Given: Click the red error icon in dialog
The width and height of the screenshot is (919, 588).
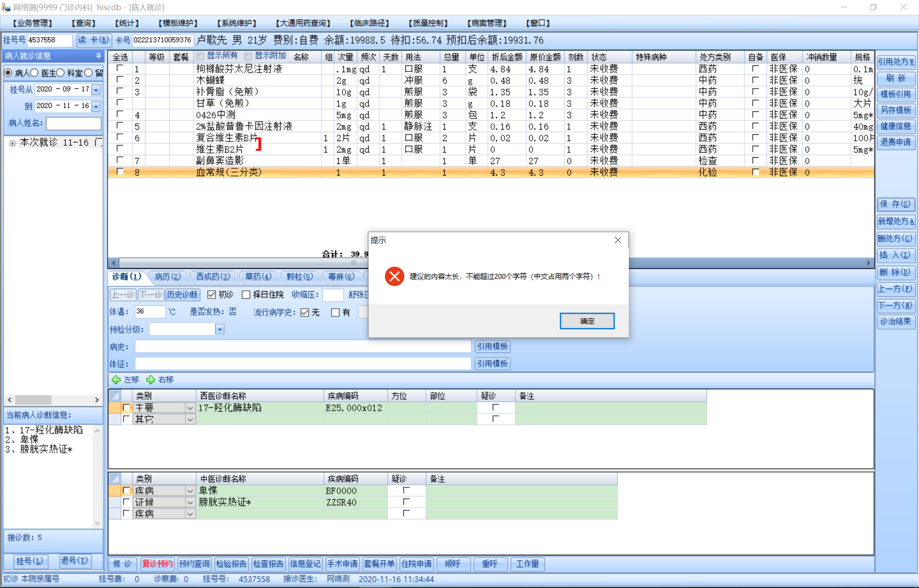Looking at the screenshot, I should pyautogui.click(x=394, y=276).
